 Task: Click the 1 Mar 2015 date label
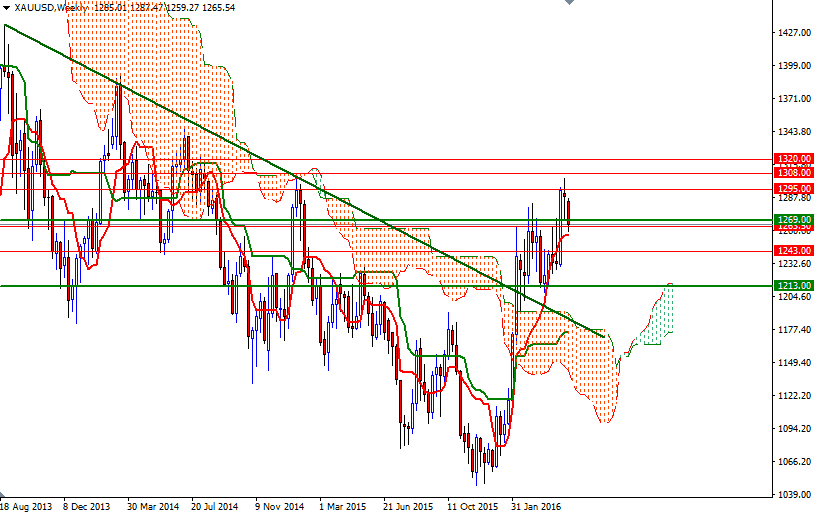pyautogui.click(x=343, y=506)
